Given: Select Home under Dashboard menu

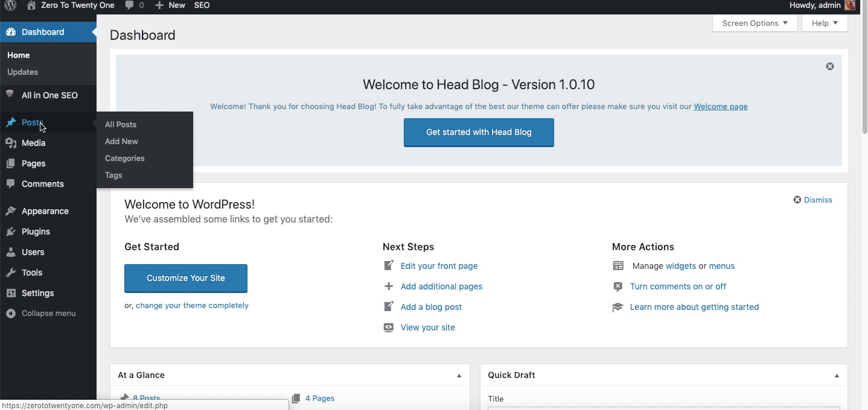Looking at the screenshot, I should pos(18,55).
